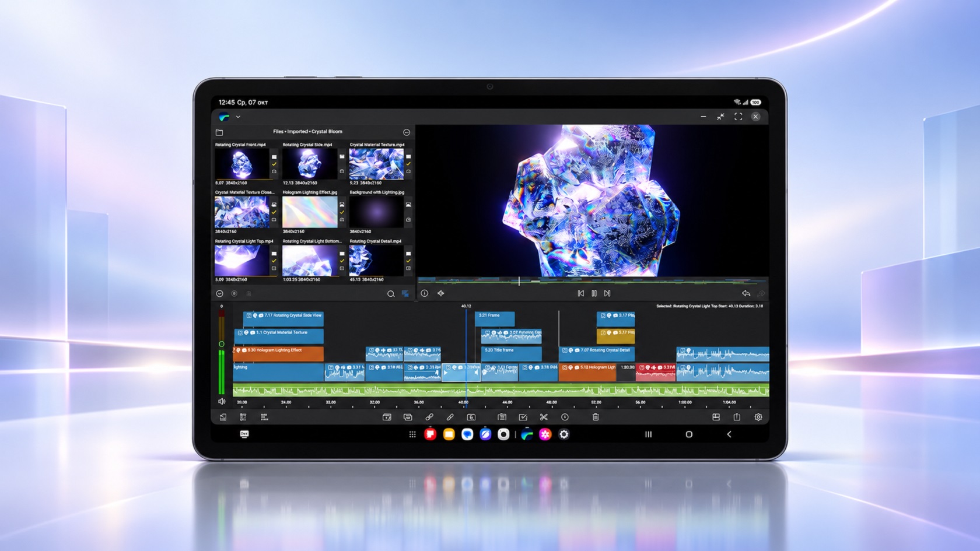Open the clip editor pencil tool
Image resolution: width=980 pixels, height=551 pixels.
(x=450, y=417)
